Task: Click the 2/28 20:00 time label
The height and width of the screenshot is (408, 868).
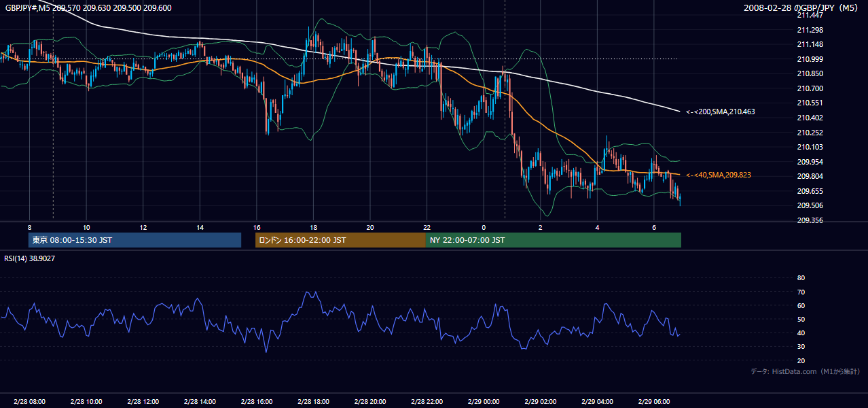Action: point(369,402)
